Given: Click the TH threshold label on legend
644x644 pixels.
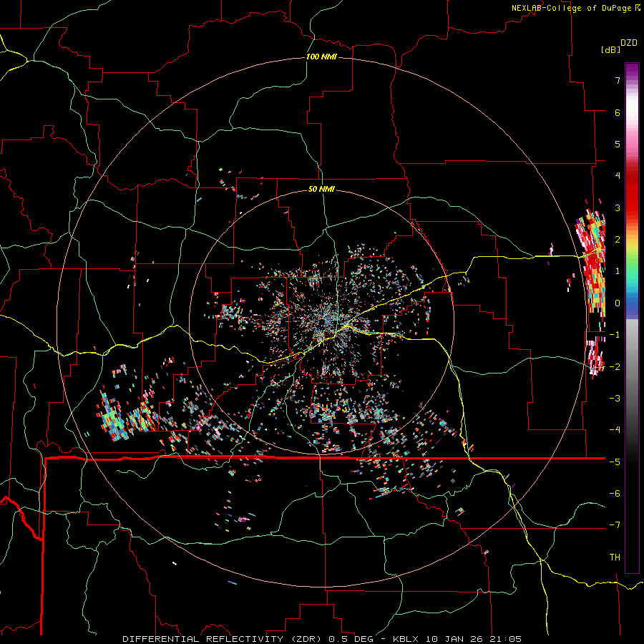Looking at the screenshot, I should pyautogui.click(x=615, y=557).
